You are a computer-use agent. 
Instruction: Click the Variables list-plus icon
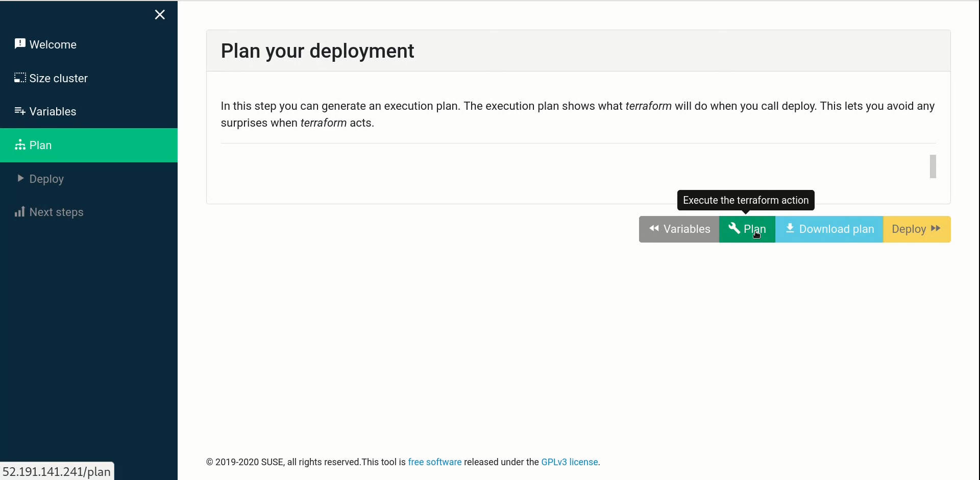20,111
